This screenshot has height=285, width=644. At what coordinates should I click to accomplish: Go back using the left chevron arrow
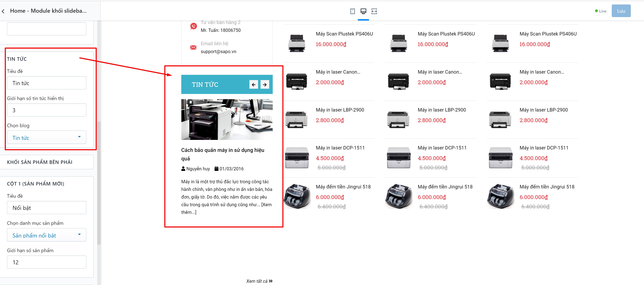click(x=3, y=11)
